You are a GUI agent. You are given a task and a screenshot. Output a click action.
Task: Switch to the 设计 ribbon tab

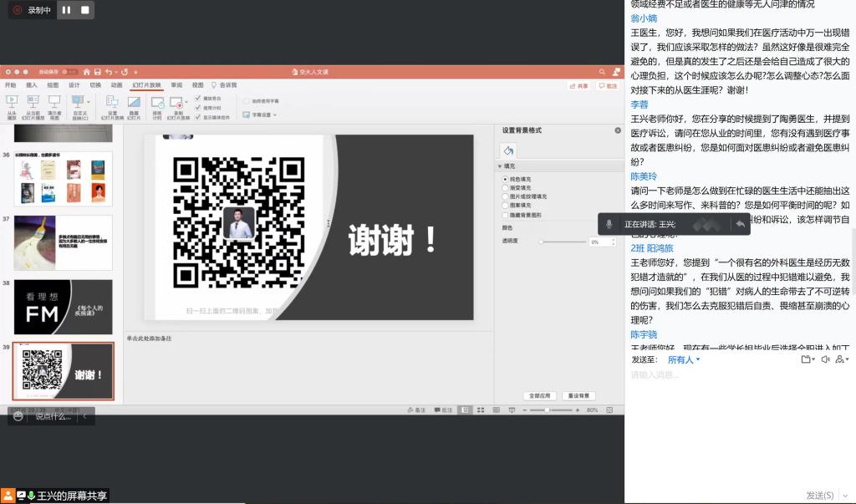click(74, 85)
